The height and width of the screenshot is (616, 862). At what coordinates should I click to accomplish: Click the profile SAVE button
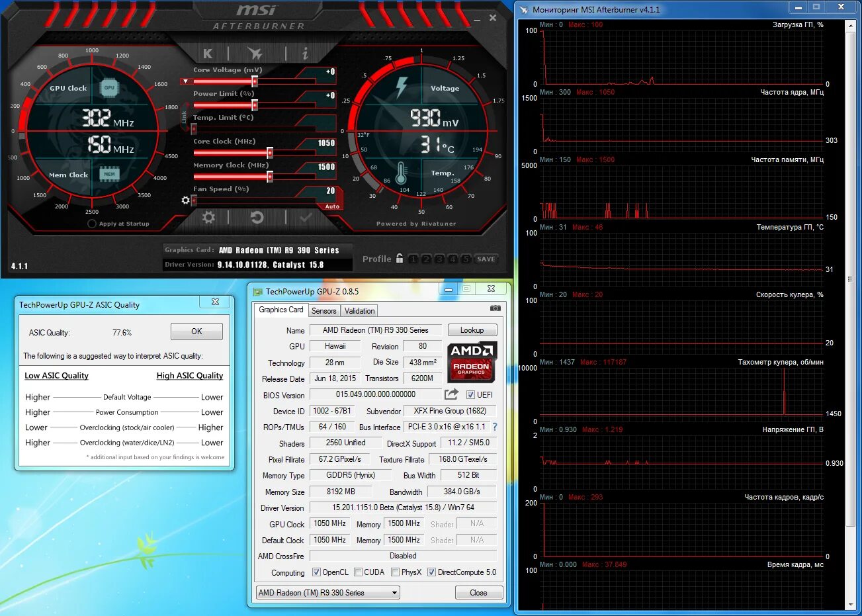pyautogui.click(x=486, y=259)
